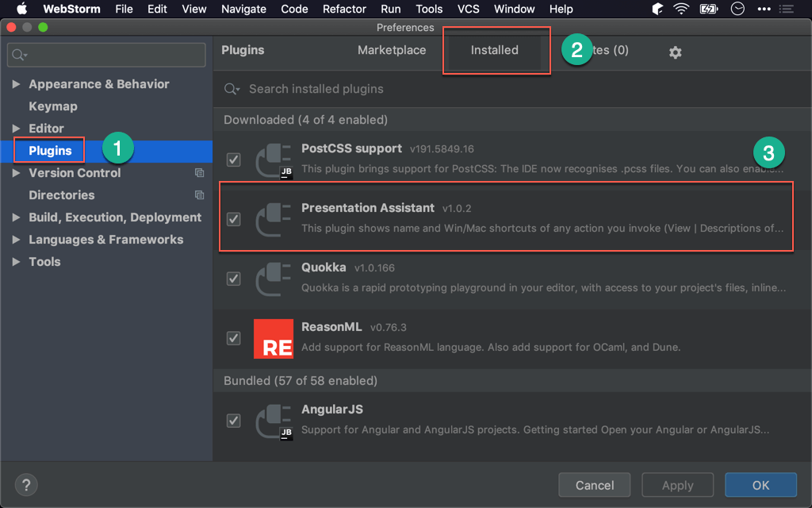Image resolution: width=812 pixels, height=508 pixels.
Task: Open the help question mark button
Action: (26, 485)
